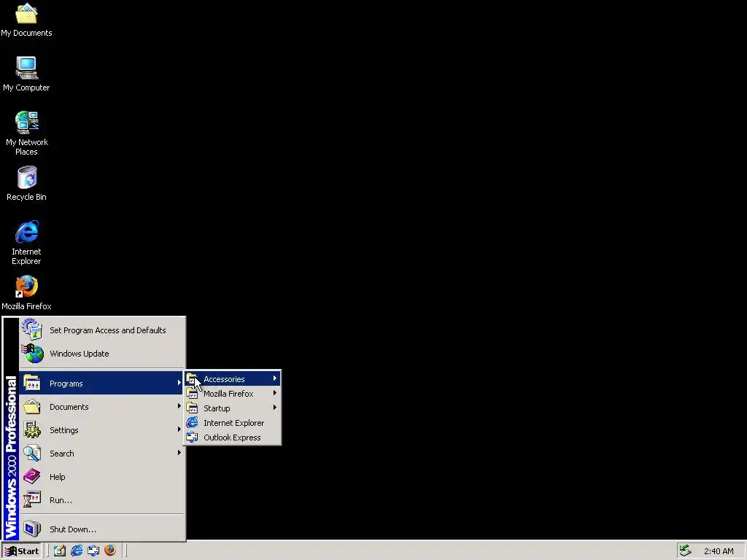Screen dimensions: 747x560
Task: Click the Documents folder icon in Start menu
Action: [x=32, y=406]
